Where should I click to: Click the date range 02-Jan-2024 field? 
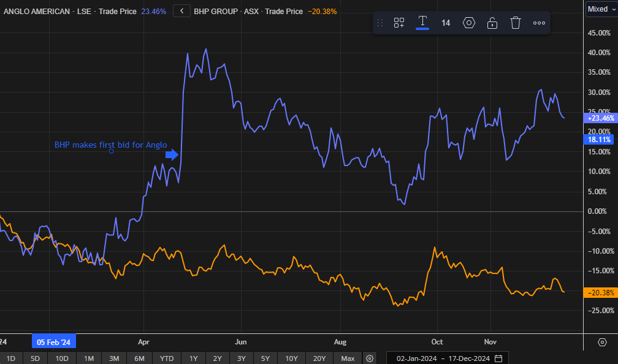pos(416,358)
